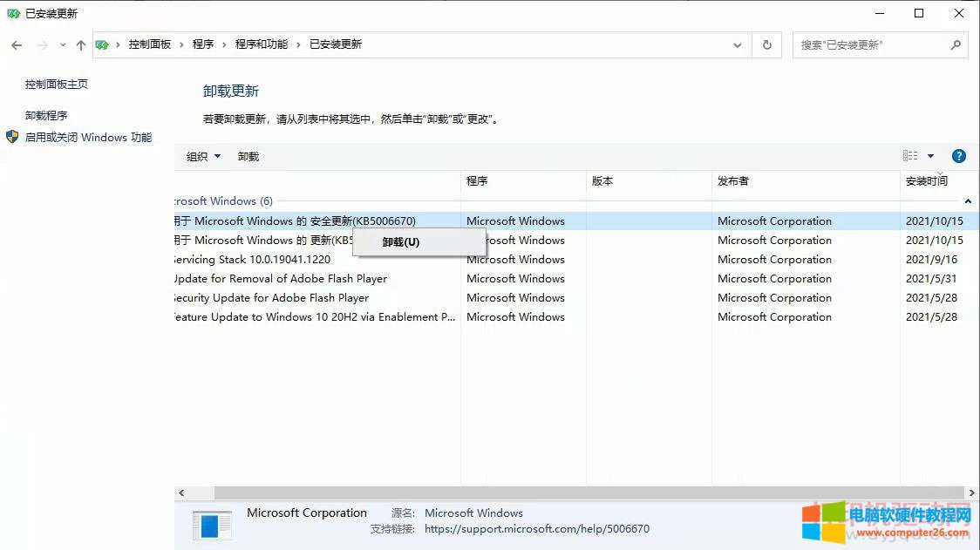This screenshot has width=980, height=550.
Task: Expand chevron after 控制面板 breadcrumb
Action: (x=182, y=45)
